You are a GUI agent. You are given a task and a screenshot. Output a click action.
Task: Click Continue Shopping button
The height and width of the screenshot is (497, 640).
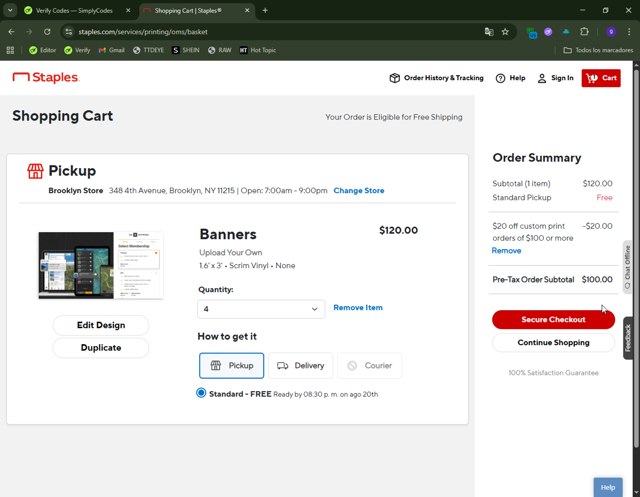coord(553,342)
